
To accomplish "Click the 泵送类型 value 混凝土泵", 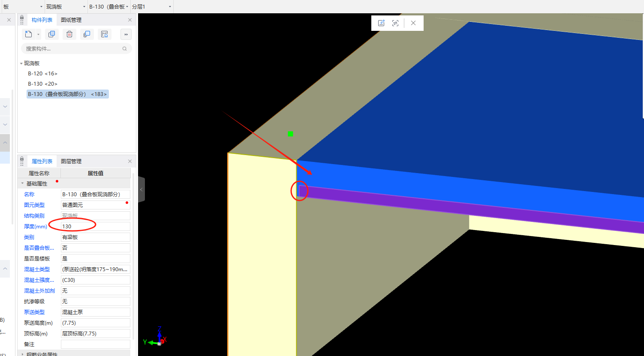I will 96,312.
